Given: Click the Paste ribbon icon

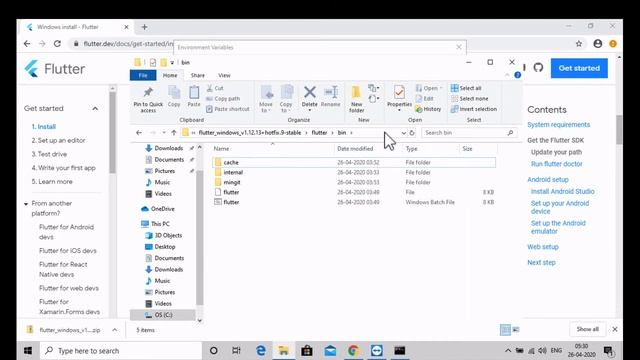Looking at the screenshot, I should (x=194, y=97).
